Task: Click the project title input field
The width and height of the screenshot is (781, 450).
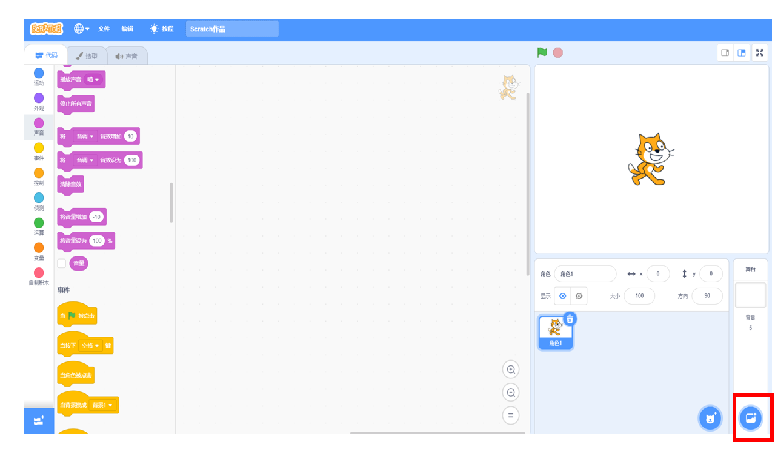Action: 232,29
